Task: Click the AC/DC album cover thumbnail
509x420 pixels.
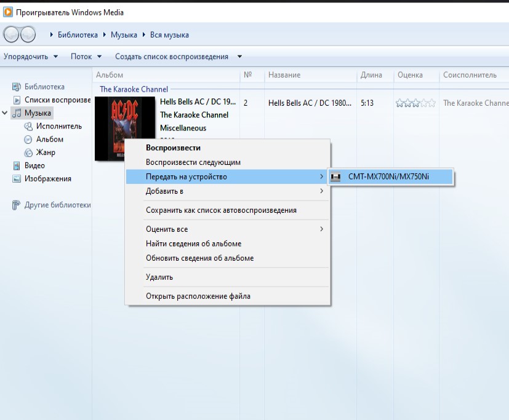Action: pos(124,118)
